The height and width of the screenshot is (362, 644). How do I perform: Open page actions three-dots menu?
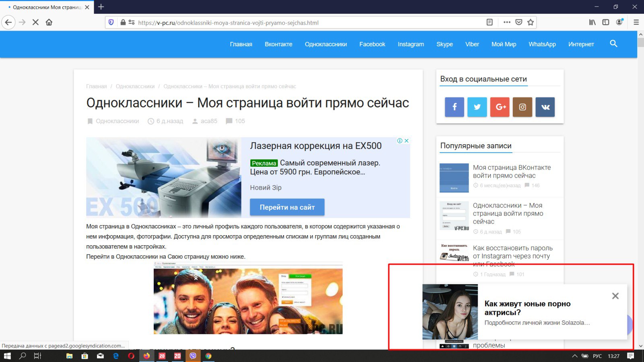coord(507,23)
